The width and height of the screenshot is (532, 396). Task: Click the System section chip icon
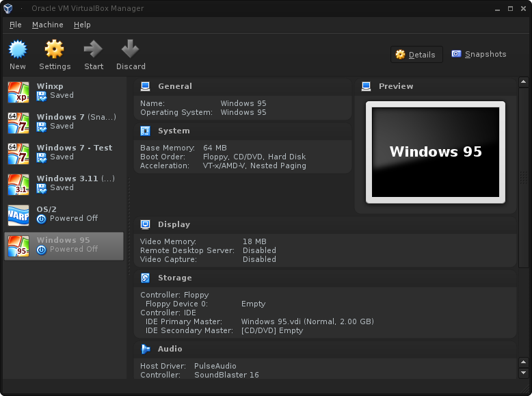(x=145, y=131)
